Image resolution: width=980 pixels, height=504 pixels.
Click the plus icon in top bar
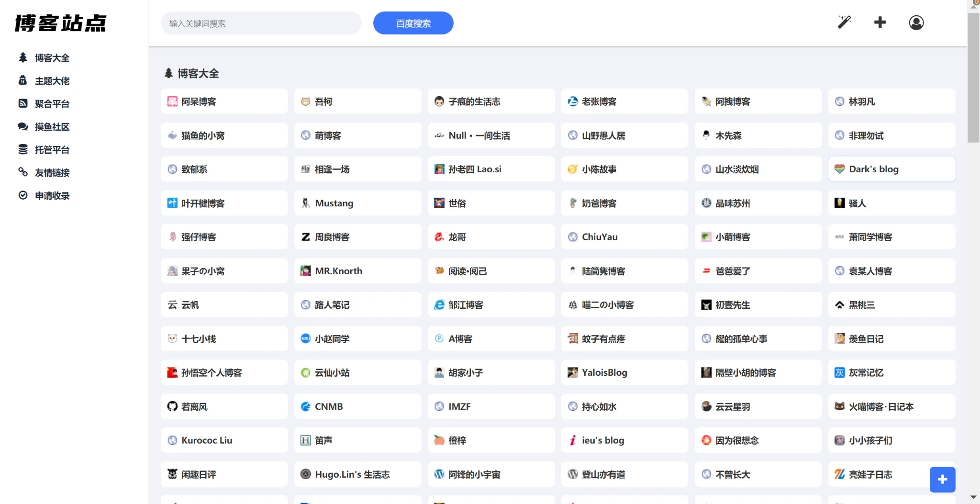pos(880,22)
